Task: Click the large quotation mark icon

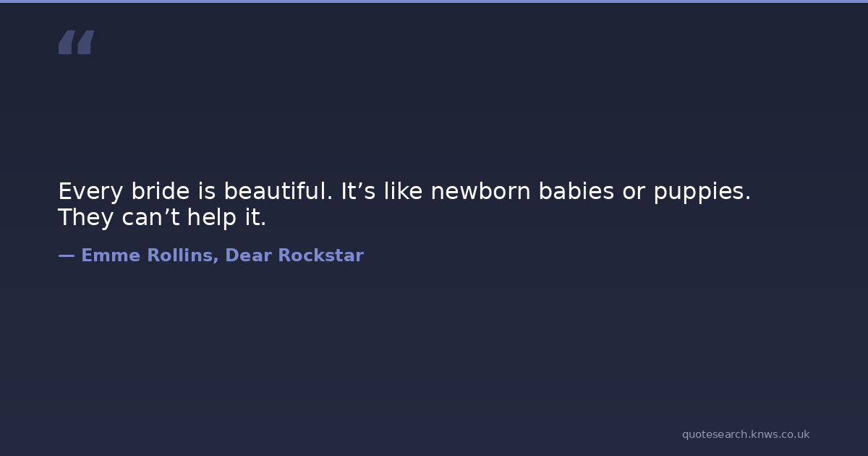Action: (76, 42)
